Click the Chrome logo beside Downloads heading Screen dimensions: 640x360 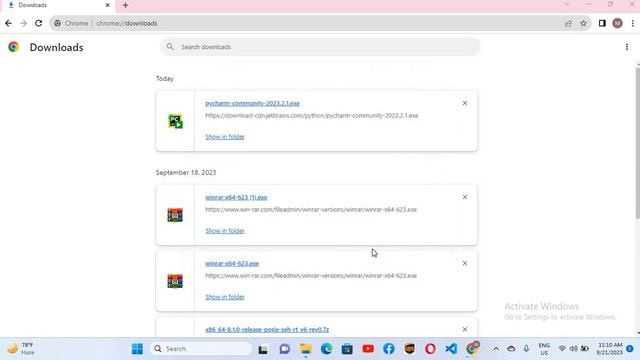[x=13, y=47]
